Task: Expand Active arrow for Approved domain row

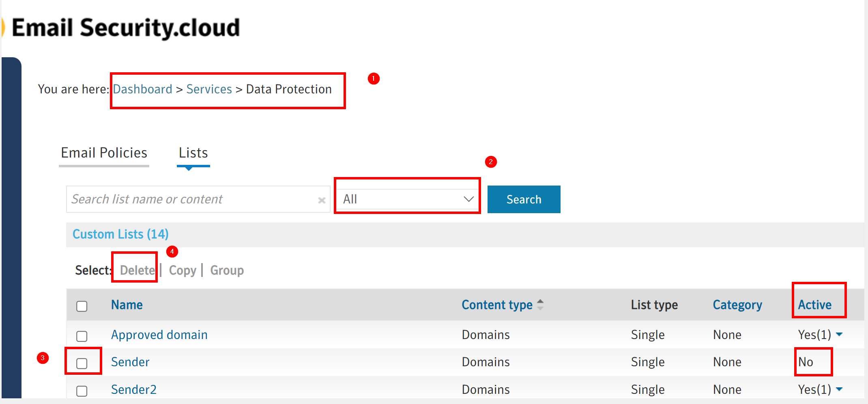Action: (840, 335)
